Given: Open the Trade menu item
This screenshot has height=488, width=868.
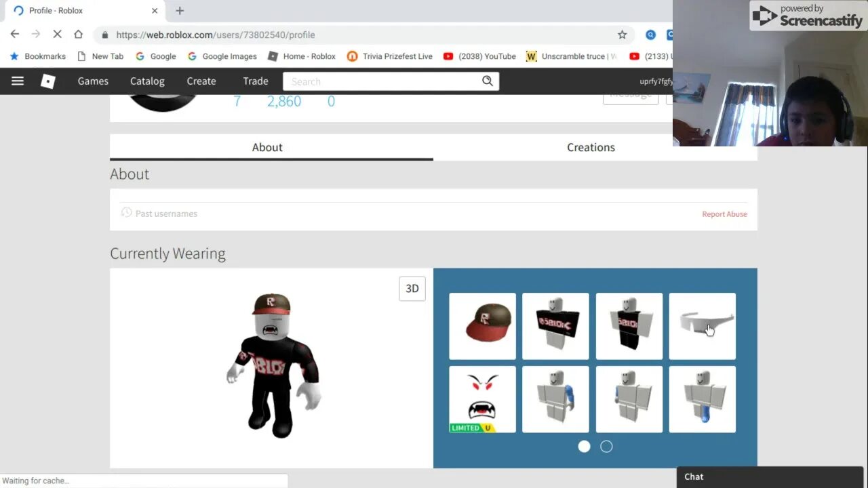Looking at the screenshot, I should pos(256,81).
